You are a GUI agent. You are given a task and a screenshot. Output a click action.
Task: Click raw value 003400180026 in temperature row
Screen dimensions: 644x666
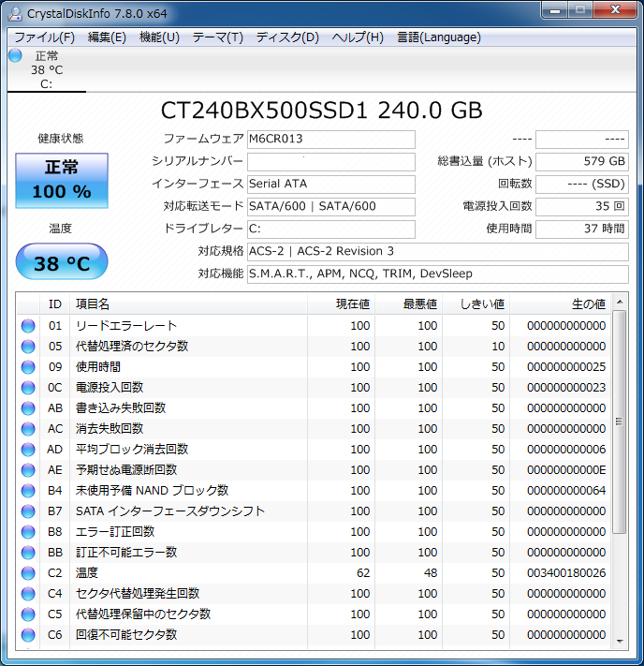[566, 573]
